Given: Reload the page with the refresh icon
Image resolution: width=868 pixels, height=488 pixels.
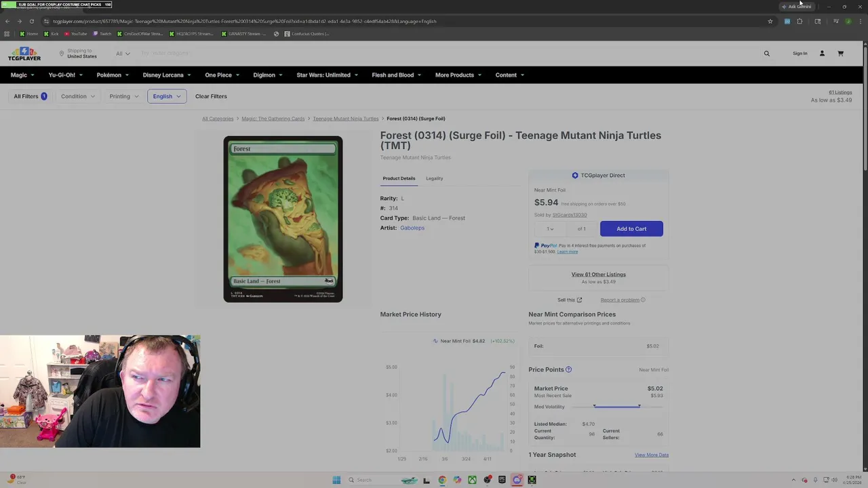Looking at the screenshot, I should point(31,21).
